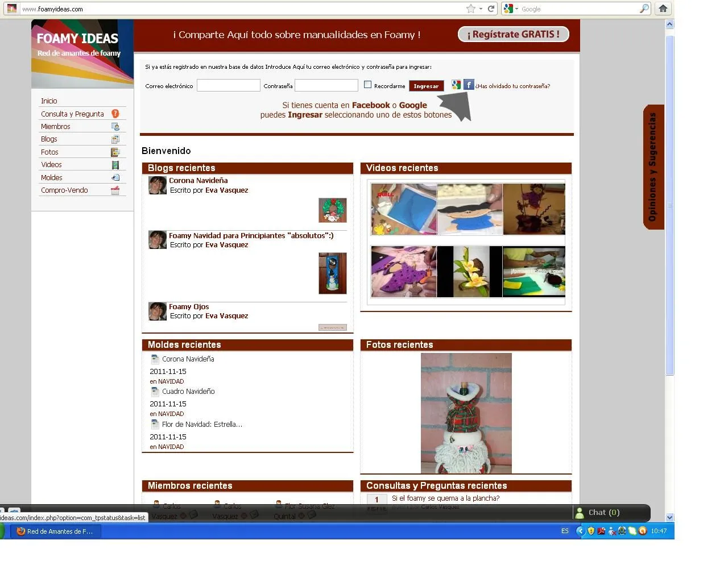Click the search magnifier icon
The width and height of the screenshot is (728, 582).
pos(644,9)
